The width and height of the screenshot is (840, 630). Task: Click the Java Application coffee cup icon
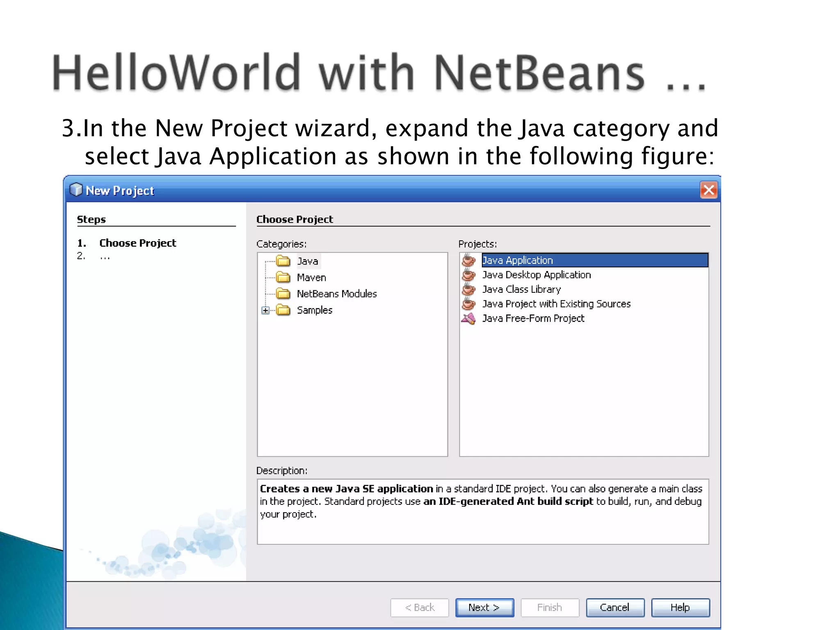point(468,260)
